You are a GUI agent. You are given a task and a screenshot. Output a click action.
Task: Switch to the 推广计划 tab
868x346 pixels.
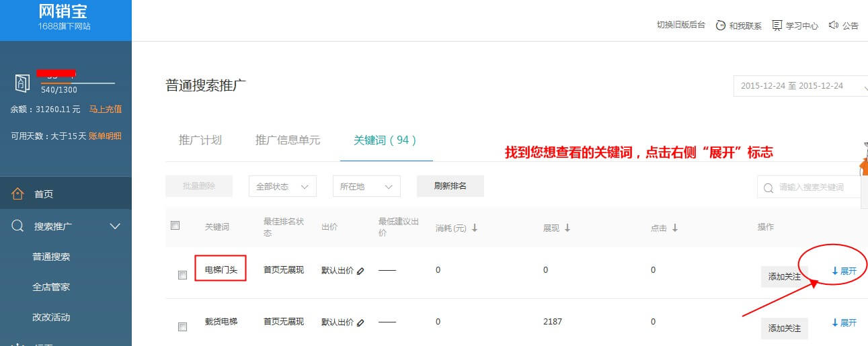click(200, 140)
